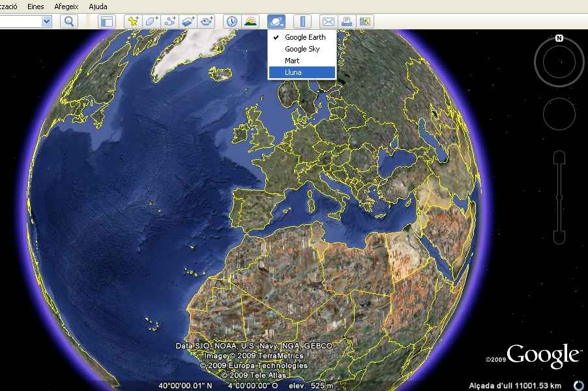
Task: Add a placemark with the pushpin icon
Action: click(x=133, y=22)
